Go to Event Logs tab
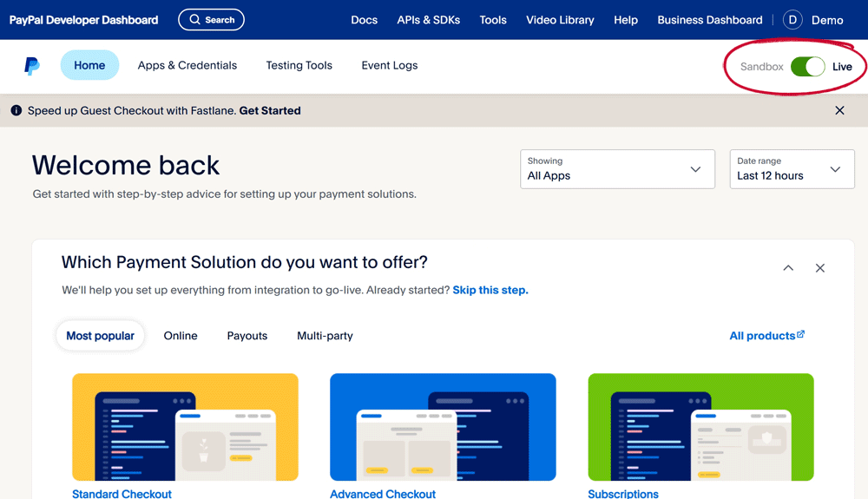Viewport: 868px width, 499px height. click(x=390, y=65)
